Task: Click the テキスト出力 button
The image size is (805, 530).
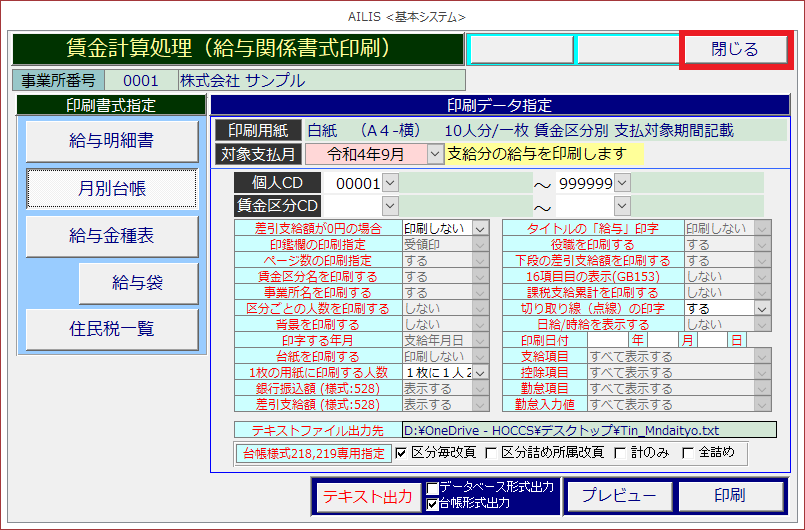Action: [367, 495]
